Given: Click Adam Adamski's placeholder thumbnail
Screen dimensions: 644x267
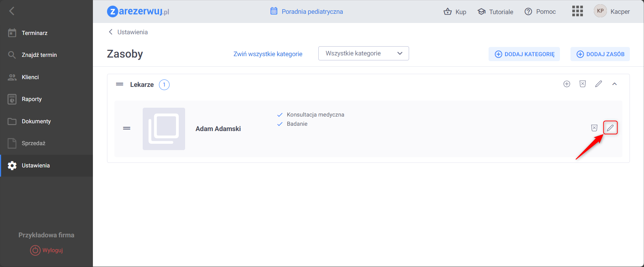Looking at the screenshot, I should [x=164, y=129].
